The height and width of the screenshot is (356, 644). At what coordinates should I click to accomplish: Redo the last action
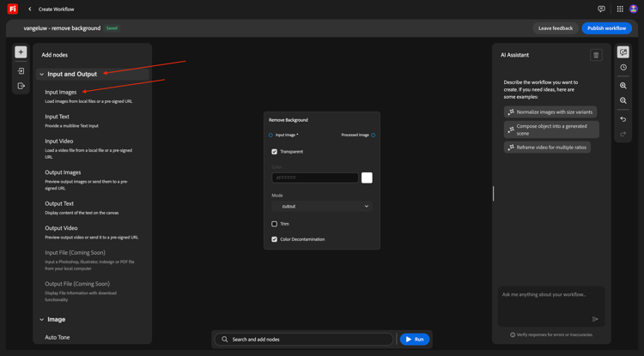[x=623, y=134]
